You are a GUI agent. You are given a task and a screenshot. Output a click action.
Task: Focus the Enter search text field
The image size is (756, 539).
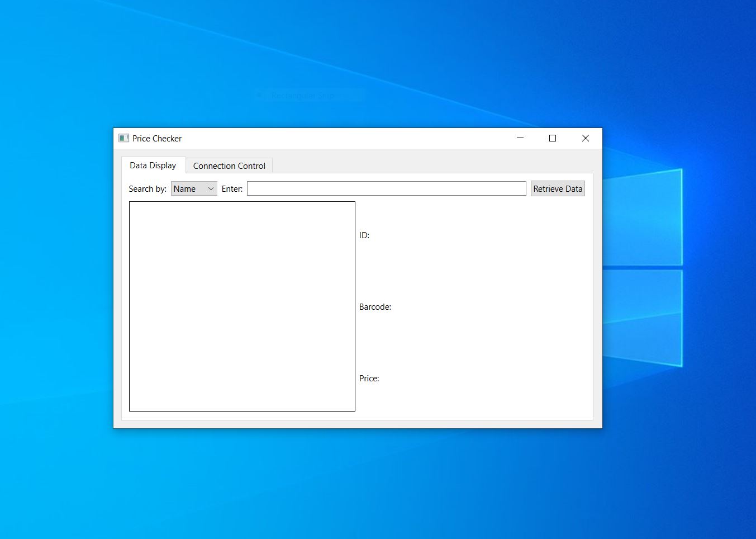pyautogui.click(x=386, y=189)
